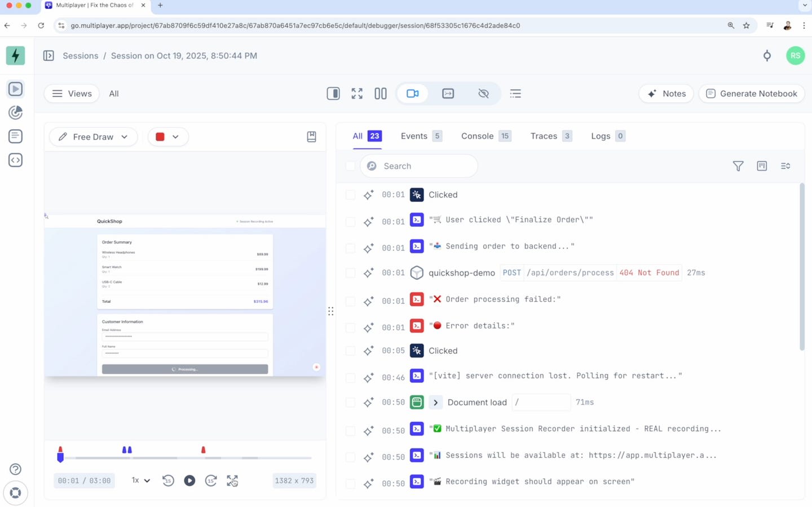Click the session replay video thumbnail
This screenshot has height=507, width=812.
point(185,296)
